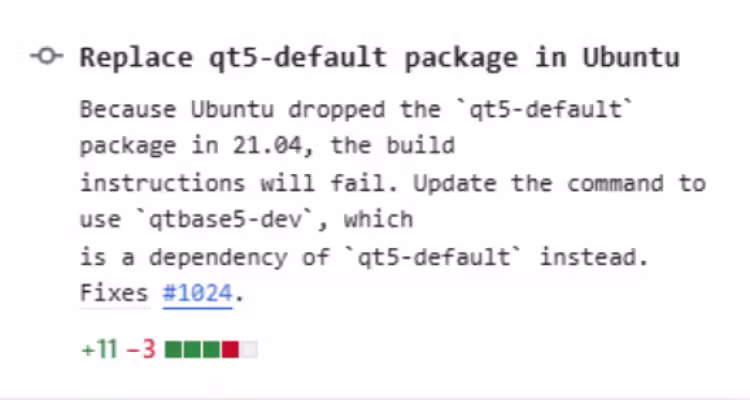
Task: Select the third green diffstat block
Action: click(x=211, y=349)
